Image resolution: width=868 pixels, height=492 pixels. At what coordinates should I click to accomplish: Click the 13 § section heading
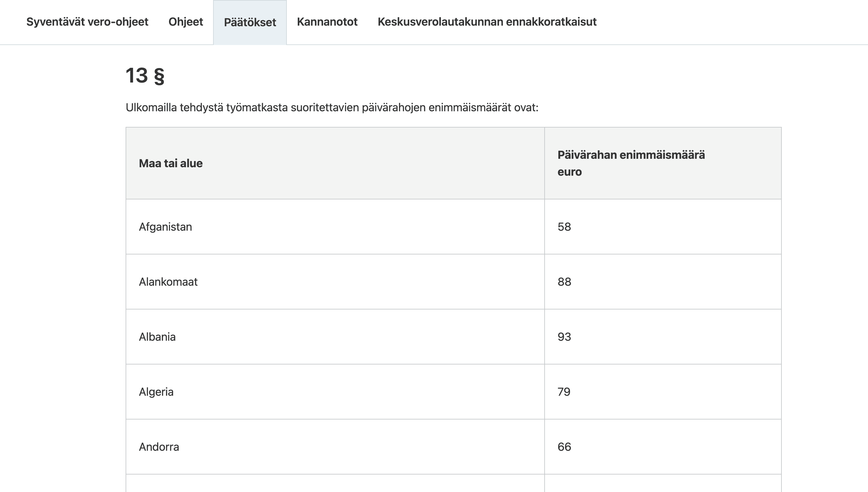tap(145, 75)
